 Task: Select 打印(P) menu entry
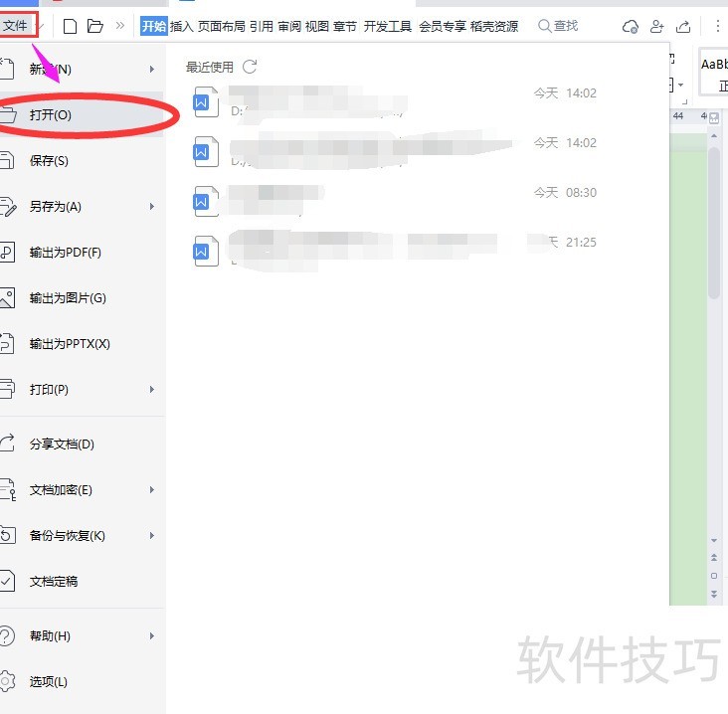82,389
